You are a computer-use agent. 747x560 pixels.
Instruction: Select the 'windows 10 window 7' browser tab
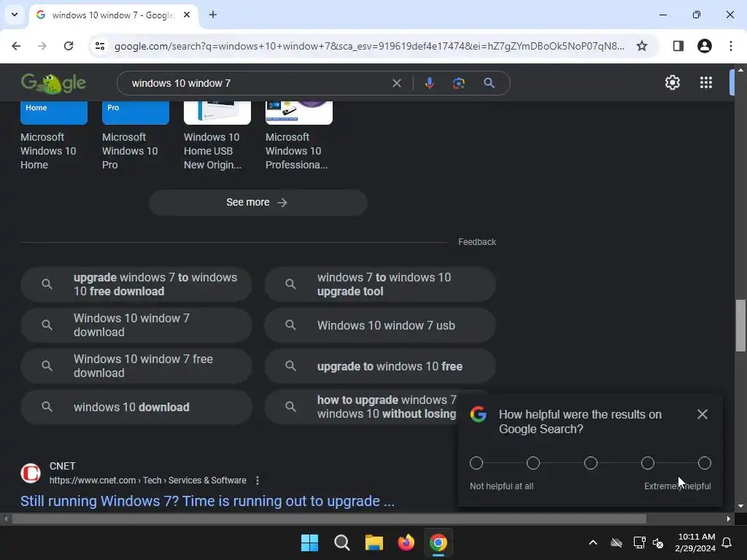pos(113,15)
